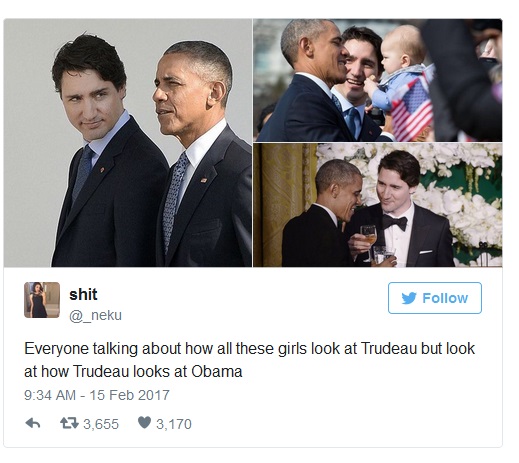The height and width of the screenshot is (463, 519).
Task: Open the display name 'shit' profile link
Action: tap(83, 294)
